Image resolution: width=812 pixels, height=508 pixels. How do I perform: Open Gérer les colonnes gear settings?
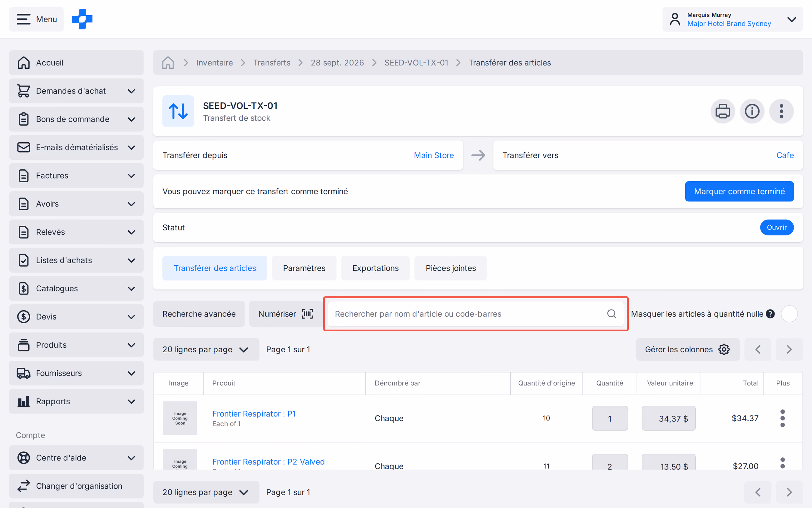[687, 350]
